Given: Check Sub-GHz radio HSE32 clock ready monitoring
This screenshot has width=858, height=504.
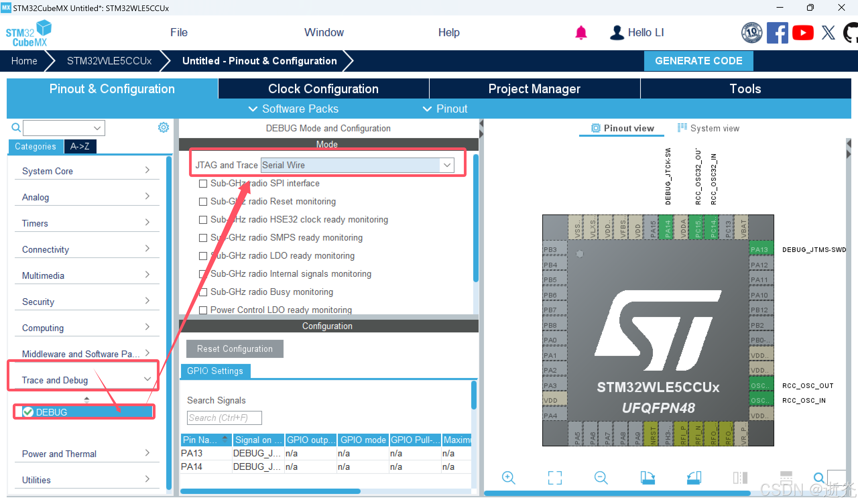Looking at the screenshot, I should click(203, 219).
